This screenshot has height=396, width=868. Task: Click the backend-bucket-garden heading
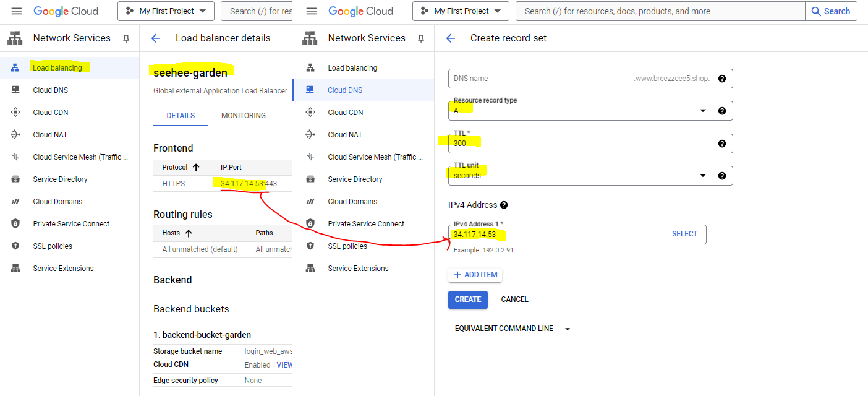point(202,335)
